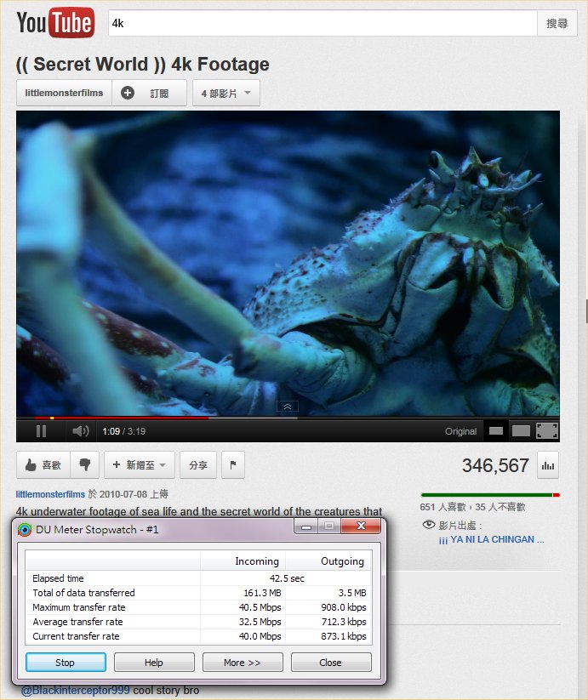The height and width of the screenshot is (700, 588).
Task: Switch to the small player size
Action: point(496,431)
